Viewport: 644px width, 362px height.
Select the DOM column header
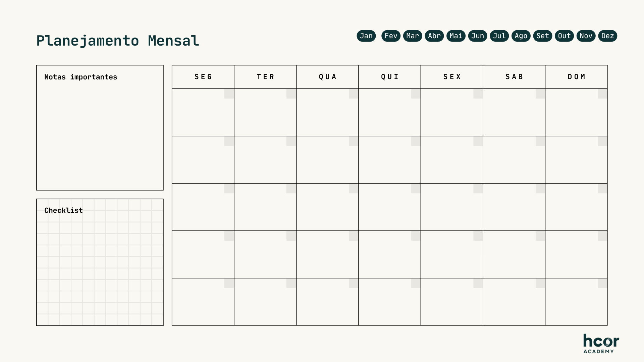pyautogui.click(x=576, y=77)
